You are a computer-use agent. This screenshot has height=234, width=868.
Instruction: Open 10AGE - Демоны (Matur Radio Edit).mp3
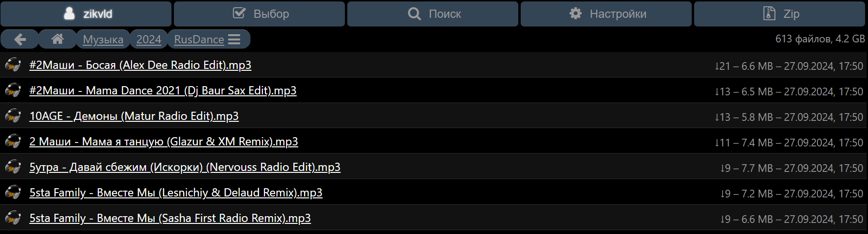tap(134, 116)
